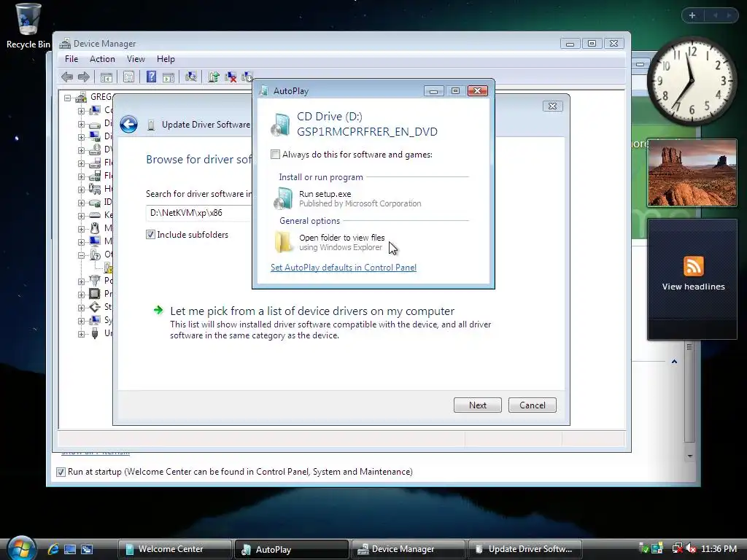Viewport: 747px width, 560px height.
Task: Click Welcome Center scrollbar down arrow
Action: pyautogui.click(x=689, y=456)
